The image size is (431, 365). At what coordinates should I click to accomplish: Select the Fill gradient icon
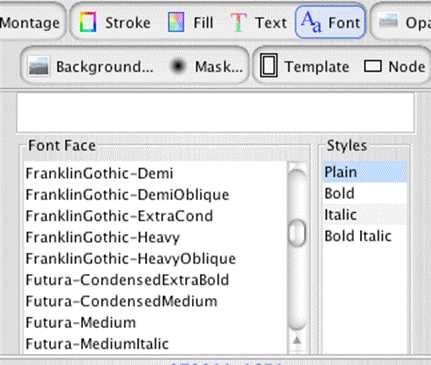176,22
